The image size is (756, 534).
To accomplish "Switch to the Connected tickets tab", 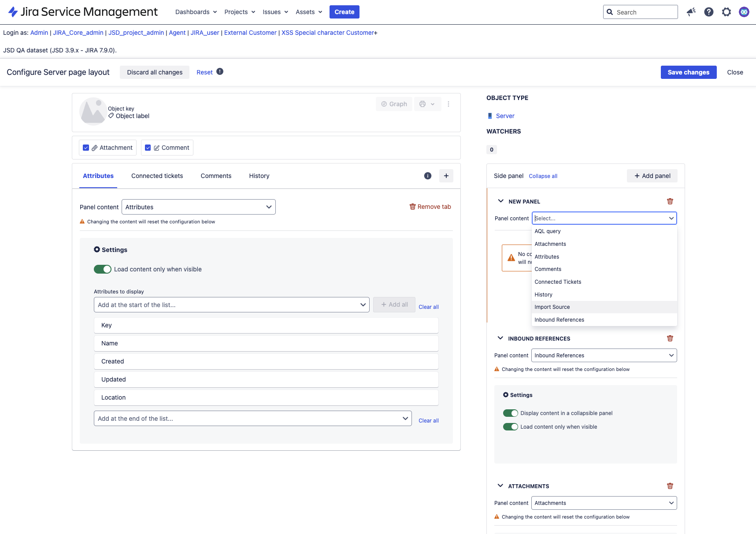I will pyautogui.click(x=157, y=176).
